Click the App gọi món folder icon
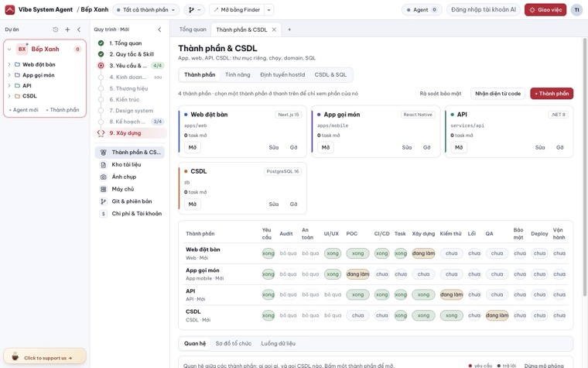588x368 pixels. pyautogui.click(x=17, y=75)
